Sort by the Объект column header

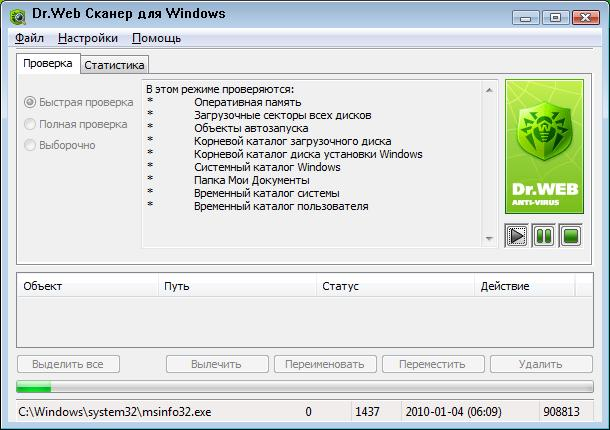pos(88,286)
